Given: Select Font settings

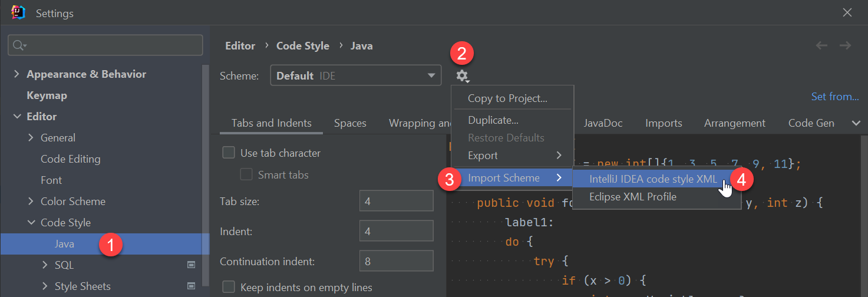Looking at the screenshot, I should [x=51, y=180].
